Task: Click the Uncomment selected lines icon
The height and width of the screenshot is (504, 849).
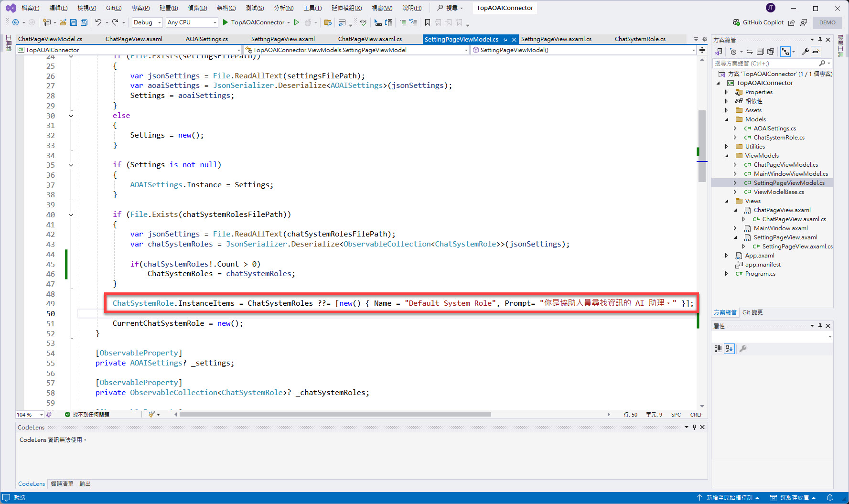Action: pos(413,22)
